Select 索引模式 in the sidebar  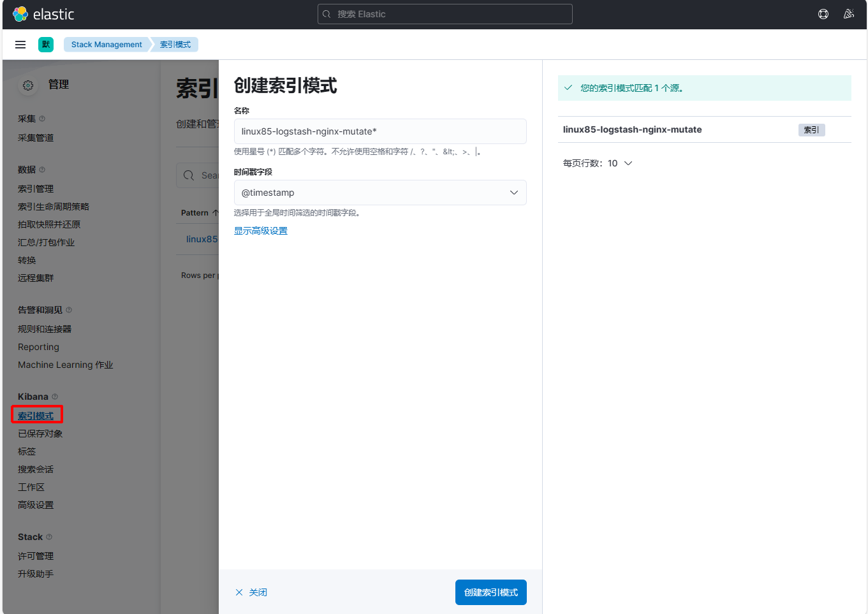36,416
